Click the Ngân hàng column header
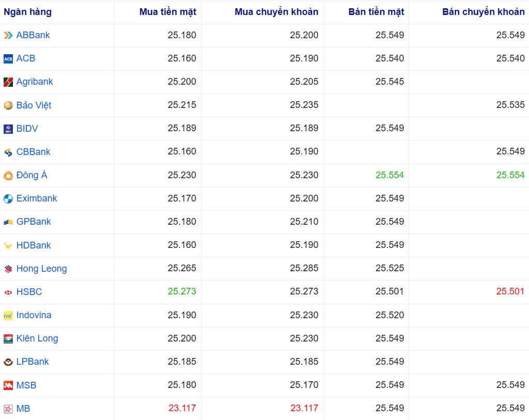This screenshot has width=529, height=420. 27,11
